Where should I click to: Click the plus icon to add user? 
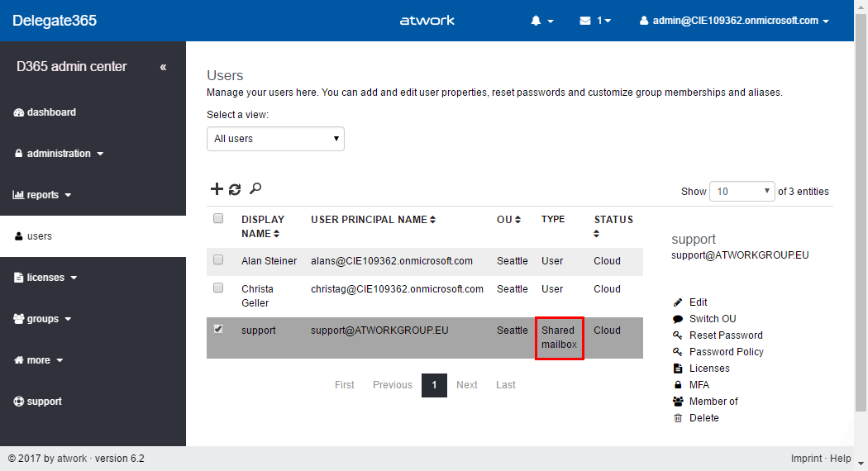217,189
